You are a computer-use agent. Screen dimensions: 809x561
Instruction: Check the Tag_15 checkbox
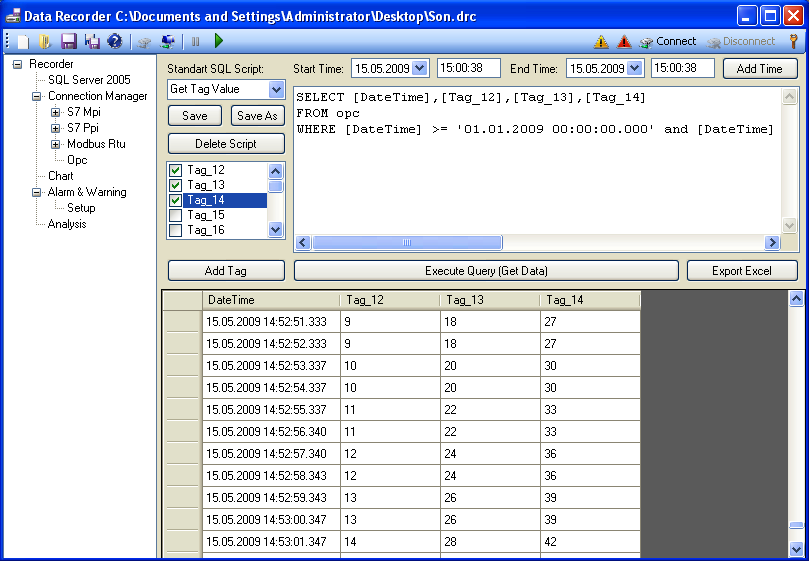tap(175, 215)
